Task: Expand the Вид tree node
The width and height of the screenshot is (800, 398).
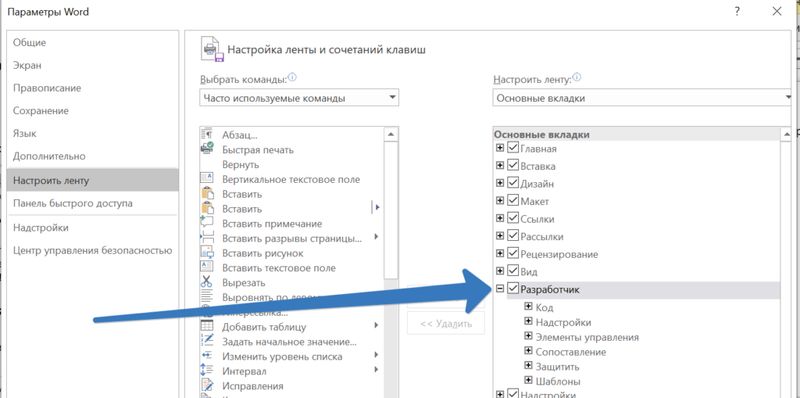Action: [x=500, y=271]
